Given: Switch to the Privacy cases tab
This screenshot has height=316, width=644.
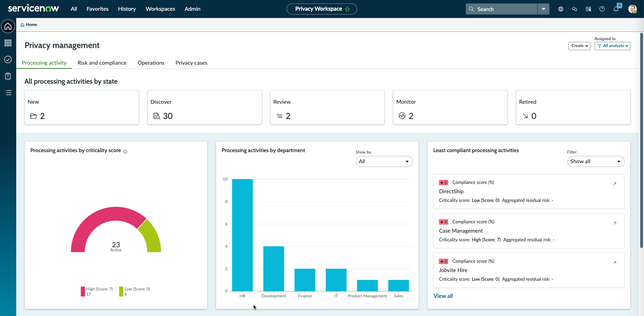Looking at the screenshot, I should coord(191,63).
